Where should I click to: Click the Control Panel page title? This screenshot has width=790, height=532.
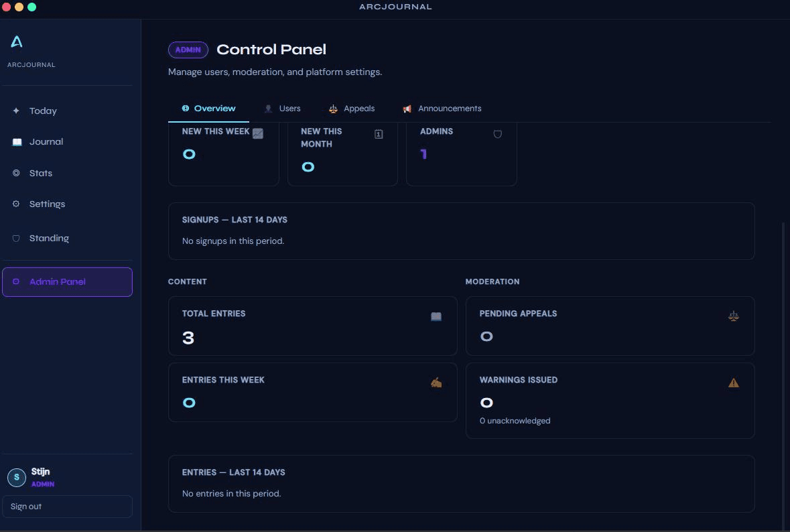point(271,50)
